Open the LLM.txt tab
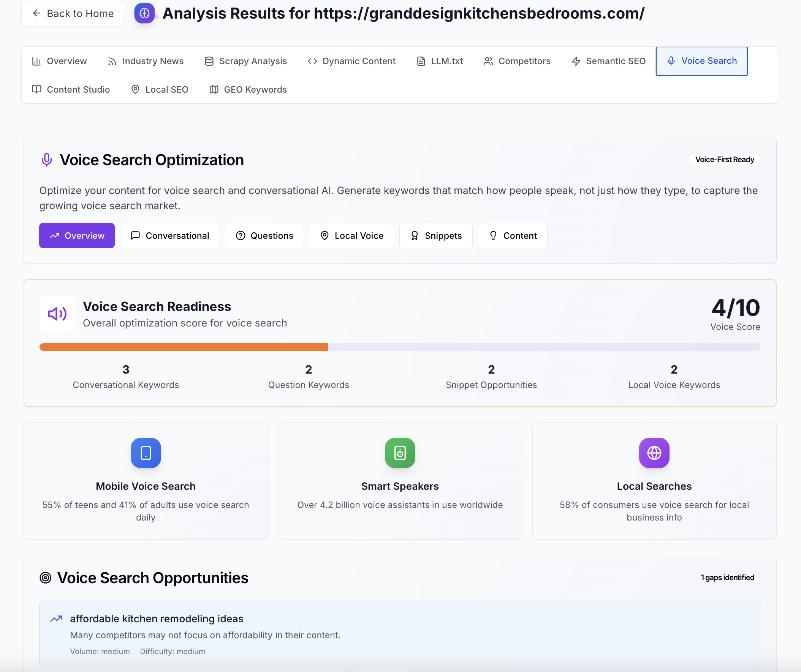Screen dimensions: 801x672 coord(439,61)
